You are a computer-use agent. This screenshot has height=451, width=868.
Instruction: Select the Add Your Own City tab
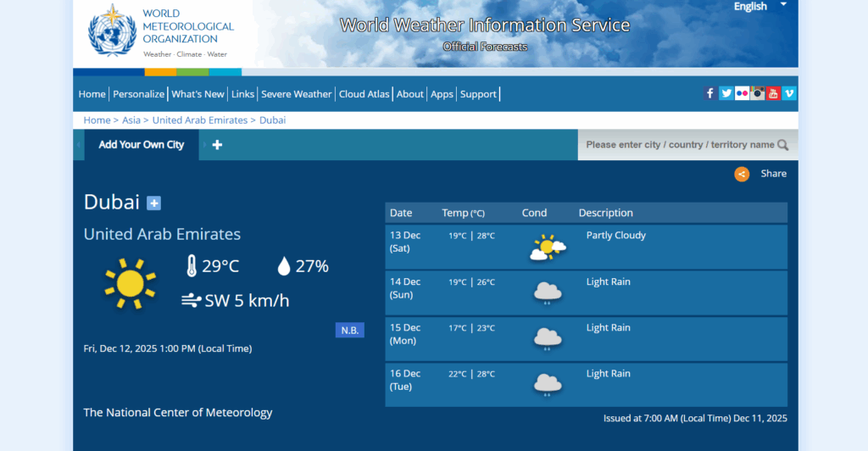tap(142, 145)
